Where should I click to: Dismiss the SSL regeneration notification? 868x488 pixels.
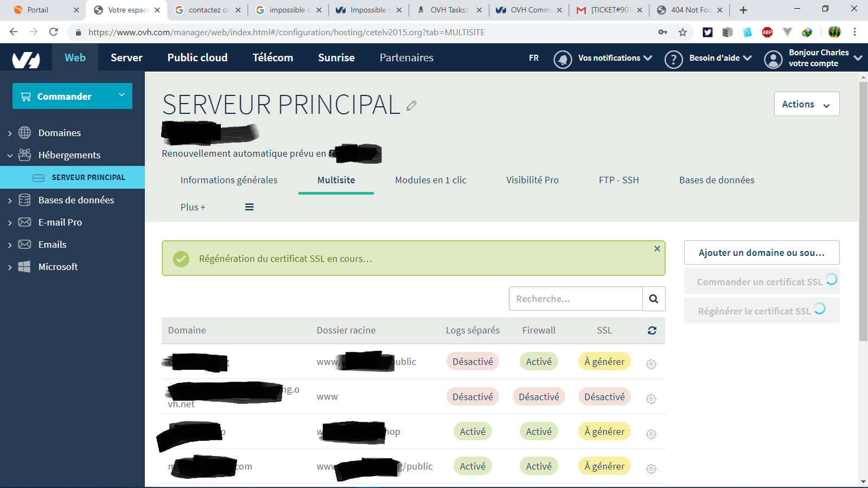(x=657, y=248)
